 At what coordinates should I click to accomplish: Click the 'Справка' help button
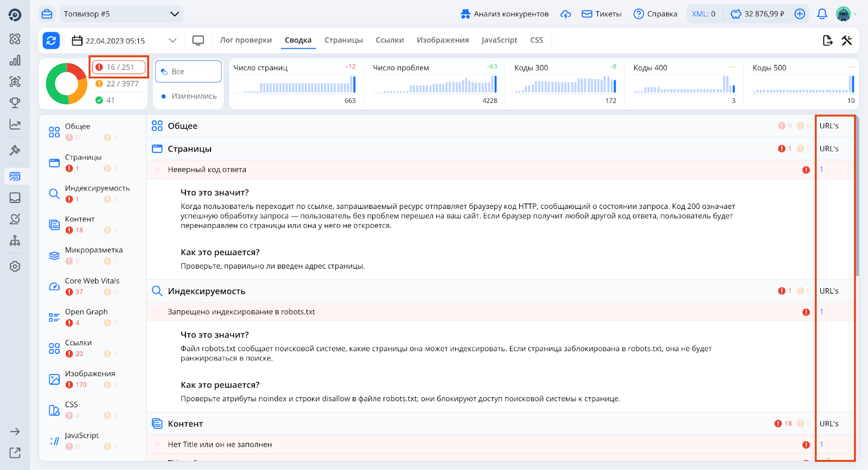(x=655, y=14)
